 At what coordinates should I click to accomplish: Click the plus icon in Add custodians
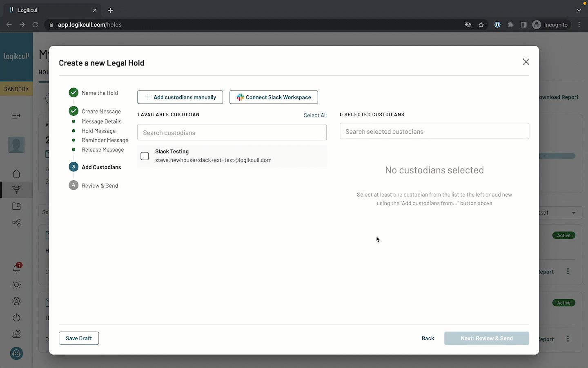(x=148, y=97)
